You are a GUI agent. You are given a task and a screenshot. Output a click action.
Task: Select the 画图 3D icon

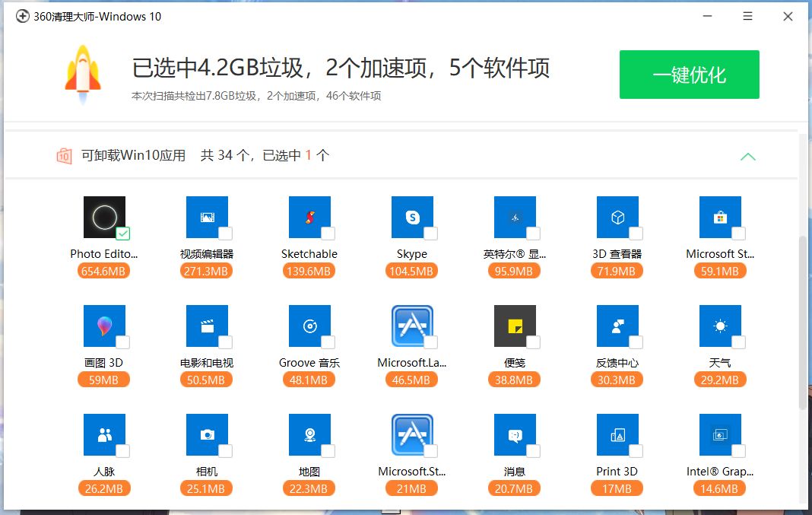pos(104,326)
